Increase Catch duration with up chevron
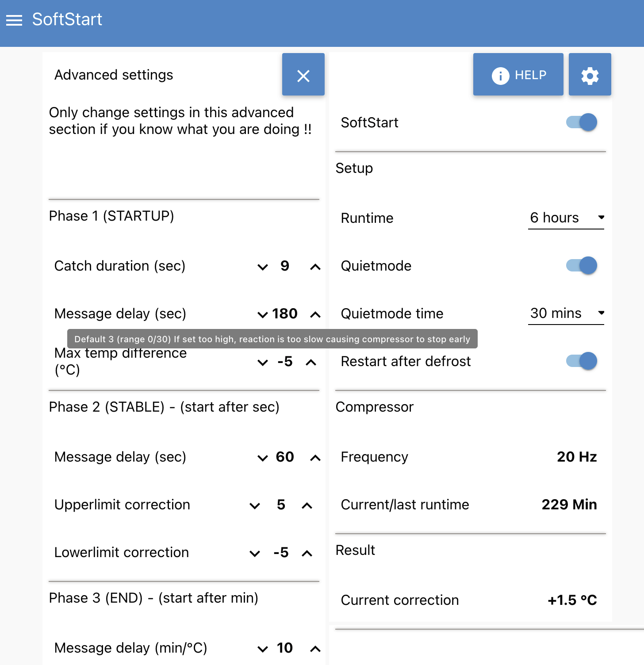The width and height of the screenshot is (644, 665). [315, 267]
